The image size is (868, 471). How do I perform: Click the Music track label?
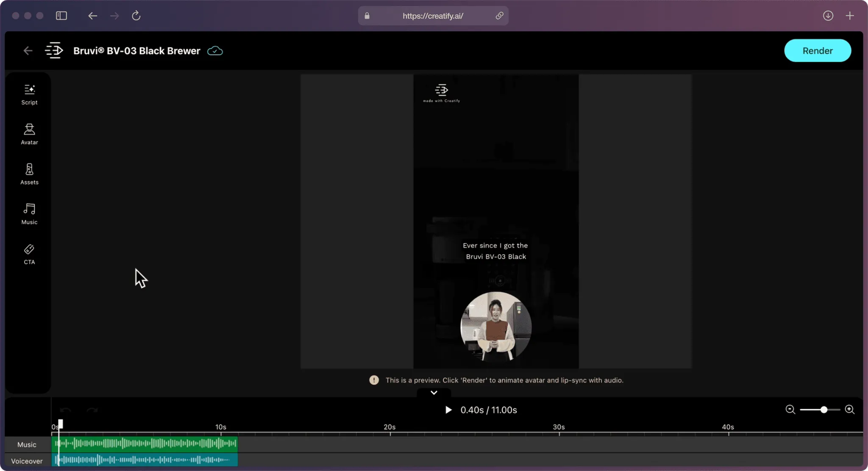[x=27, y=444]
